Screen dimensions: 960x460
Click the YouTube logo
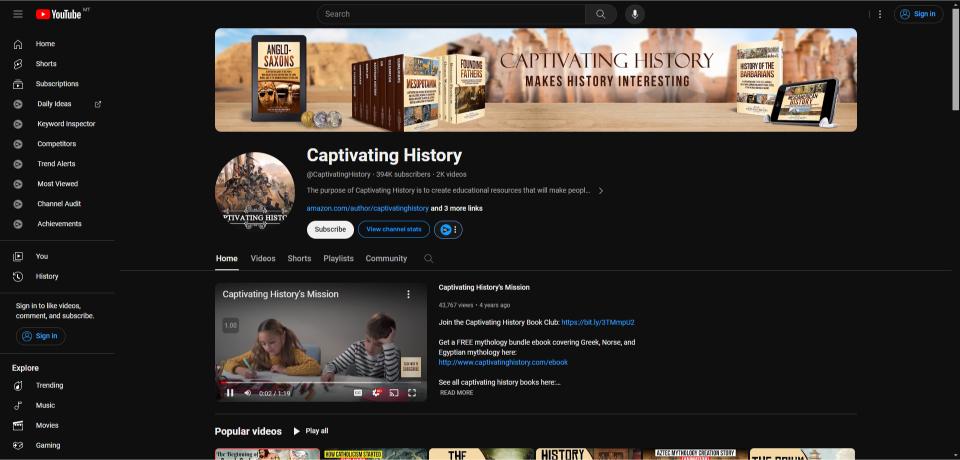click(59, 14)
